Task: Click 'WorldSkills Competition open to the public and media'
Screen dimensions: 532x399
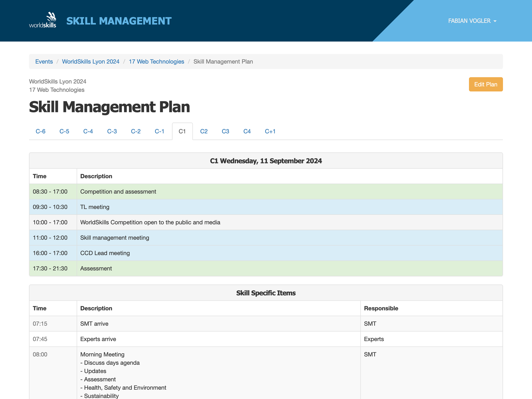Action: click(x=150, y=223)
